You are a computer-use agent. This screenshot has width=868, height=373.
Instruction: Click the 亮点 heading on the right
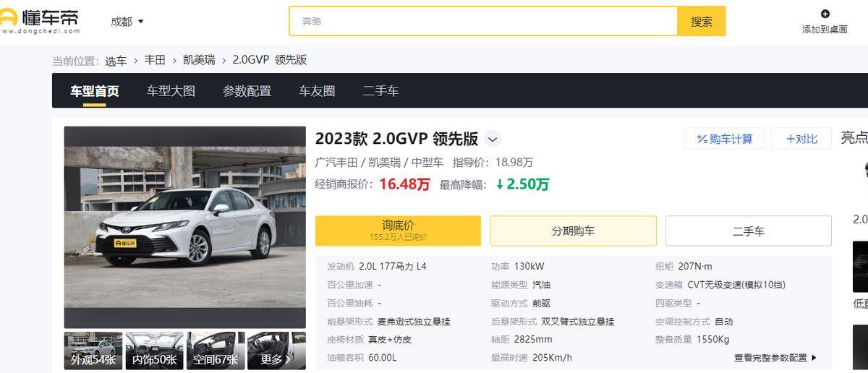(x=854, y=137)
